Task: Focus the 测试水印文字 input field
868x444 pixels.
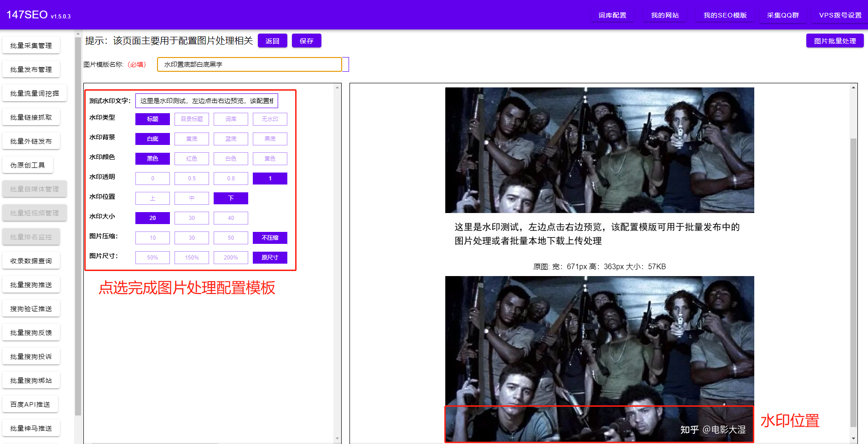Action: click(207, 101)
